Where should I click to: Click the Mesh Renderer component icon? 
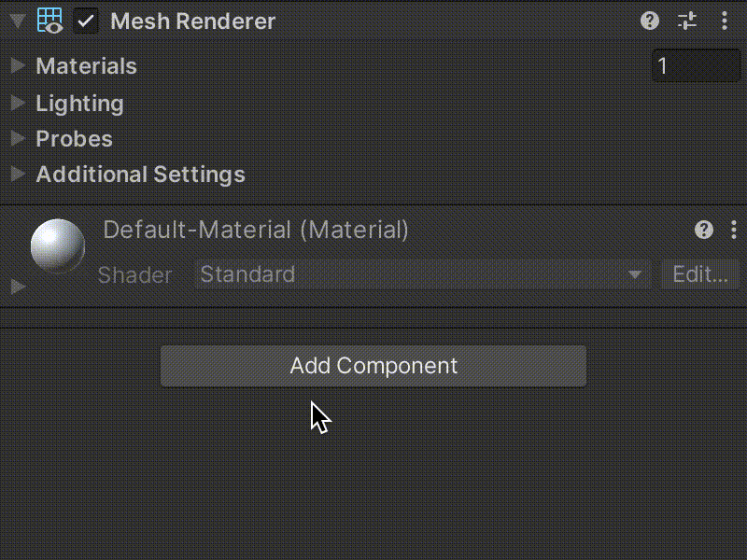click(x=50, y=21)
